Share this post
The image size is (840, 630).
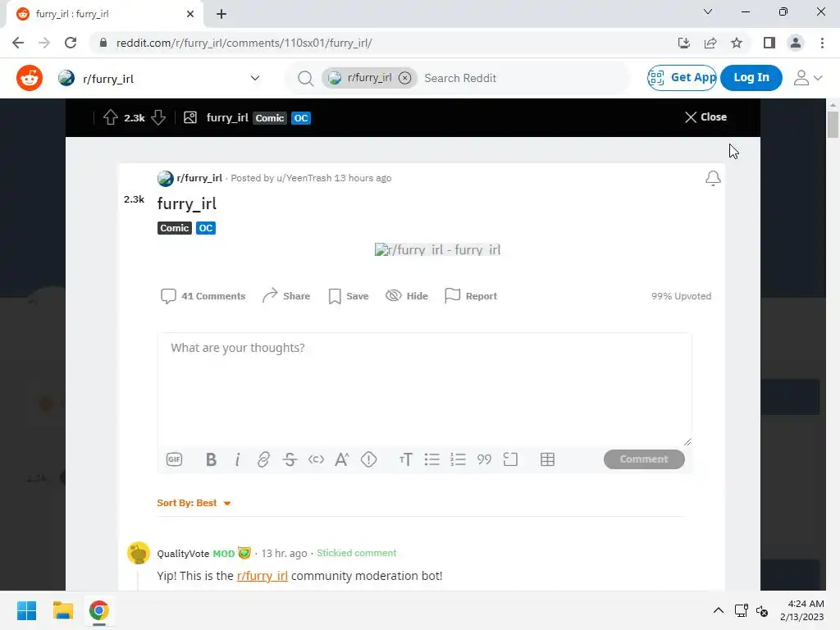coord(286,296)
